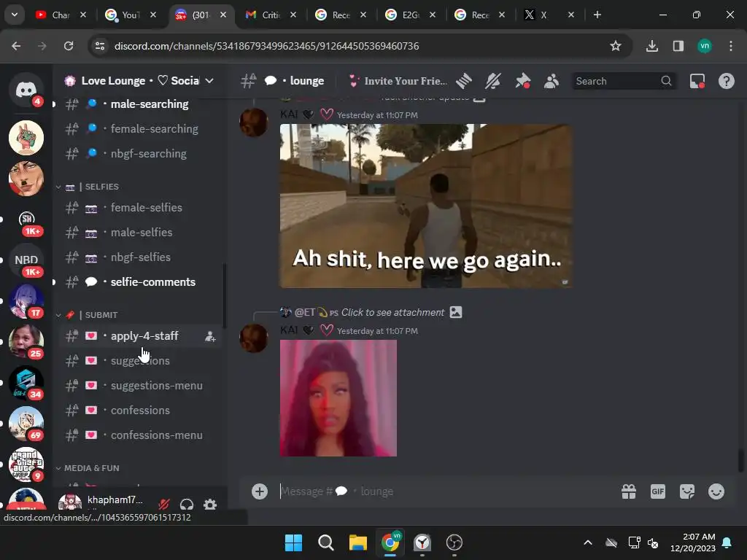Image resolution: width=747 pixels, height=560 pixels.
Task: Open the emoji picker smiley
Action: [x=716, y=491]
